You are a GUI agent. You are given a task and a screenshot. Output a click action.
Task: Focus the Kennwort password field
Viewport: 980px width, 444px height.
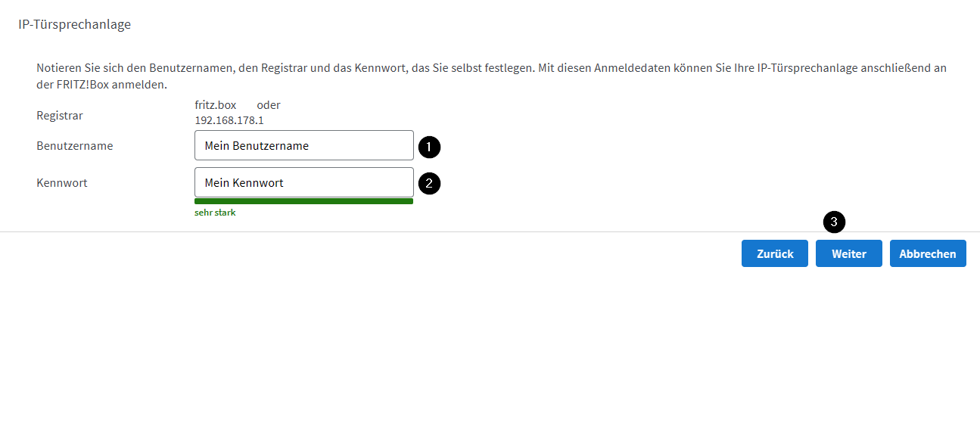pos(303,182)
